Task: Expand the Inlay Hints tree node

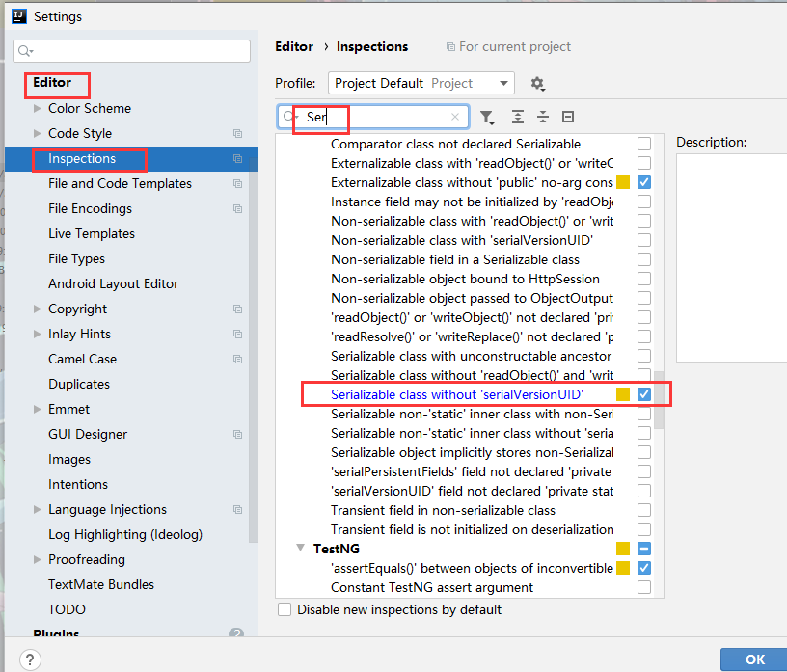Action: [x=38, y=334]
